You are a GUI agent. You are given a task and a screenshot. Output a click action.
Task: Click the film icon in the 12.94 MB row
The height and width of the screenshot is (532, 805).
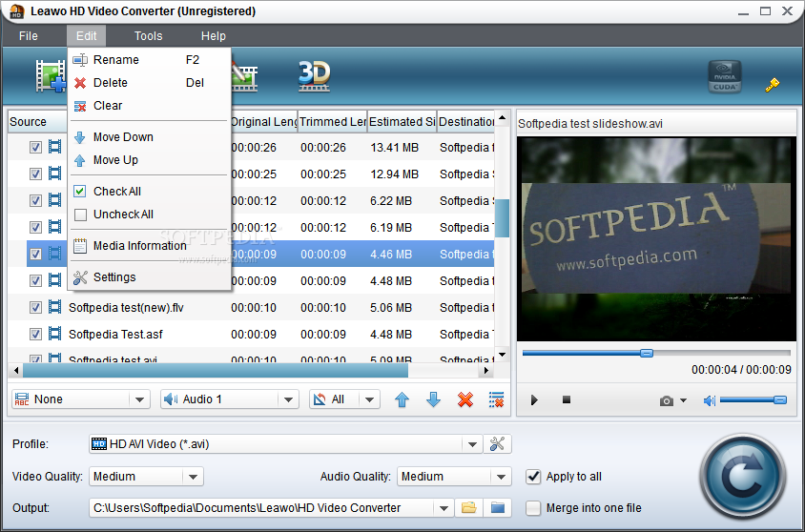coord(54,174)
